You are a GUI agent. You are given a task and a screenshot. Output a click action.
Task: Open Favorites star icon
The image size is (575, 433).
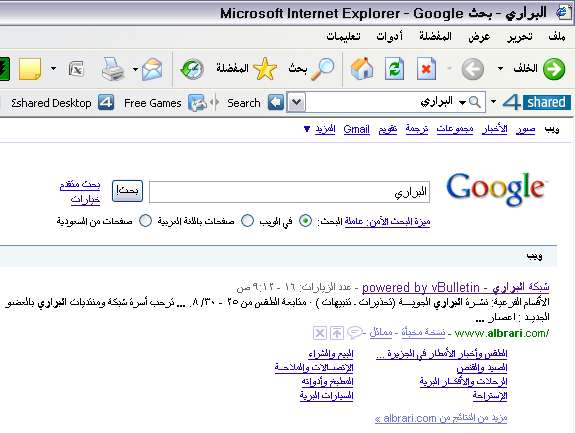(x=265, y=69)
